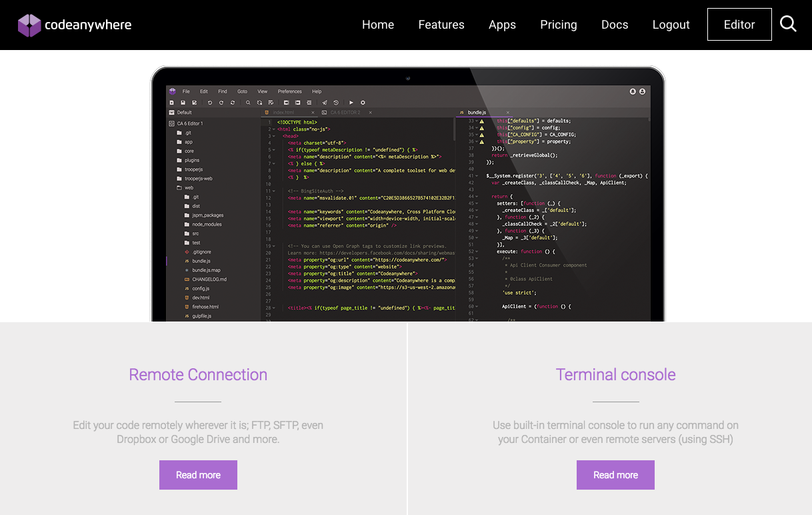Screen dimensions: 812x515
Task: Click the new file icon in editor toolbar
Action: tap(171, 103)
